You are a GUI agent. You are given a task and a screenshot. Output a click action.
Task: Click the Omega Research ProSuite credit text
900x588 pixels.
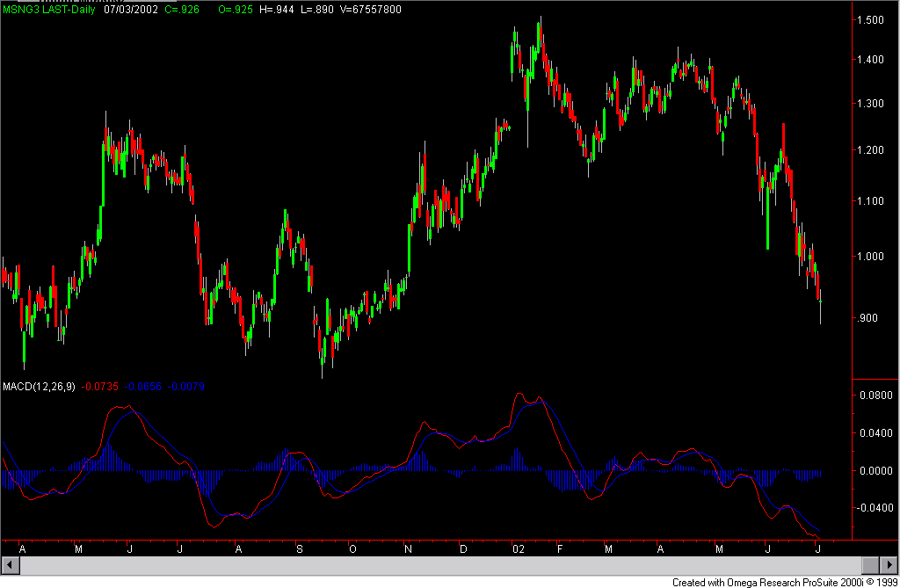pos(785,582)
